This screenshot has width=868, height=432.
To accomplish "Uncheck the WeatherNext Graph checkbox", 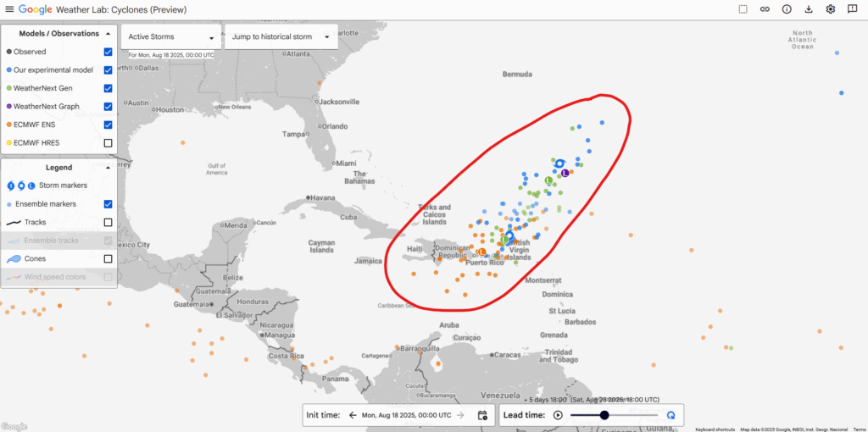I will 108,106.
